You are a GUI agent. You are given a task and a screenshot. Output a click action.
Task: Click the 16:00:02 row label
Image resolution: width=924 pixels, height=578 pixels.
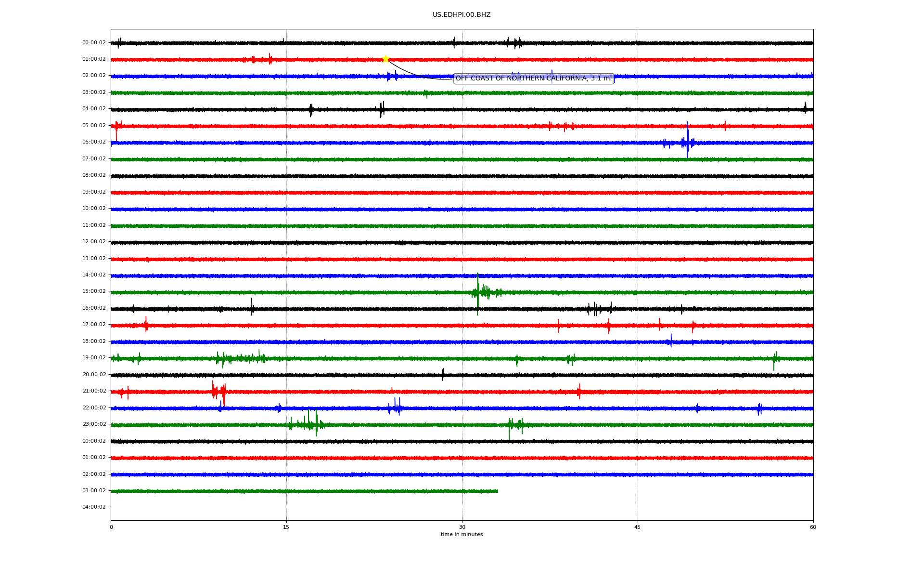coord(94,308)
